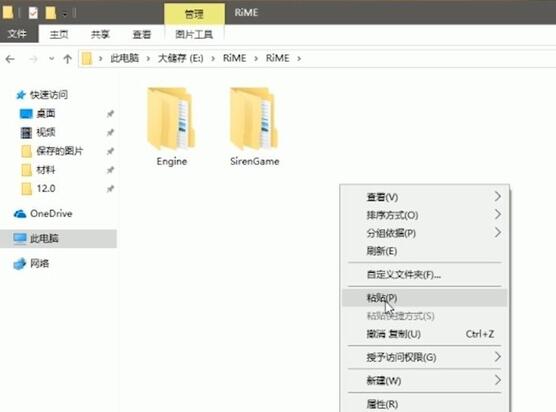Switch to the 查看 ribbon tab
556x412 pixels.
click(x=141, y=34)
